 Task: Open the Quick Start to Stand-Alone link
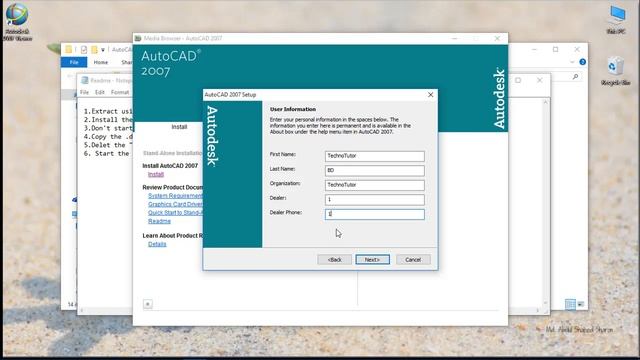point(175,213)
